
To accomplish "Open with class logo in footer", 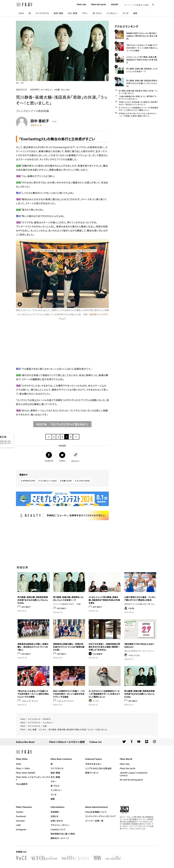I will pyautogui.click(x=75, y=858).
